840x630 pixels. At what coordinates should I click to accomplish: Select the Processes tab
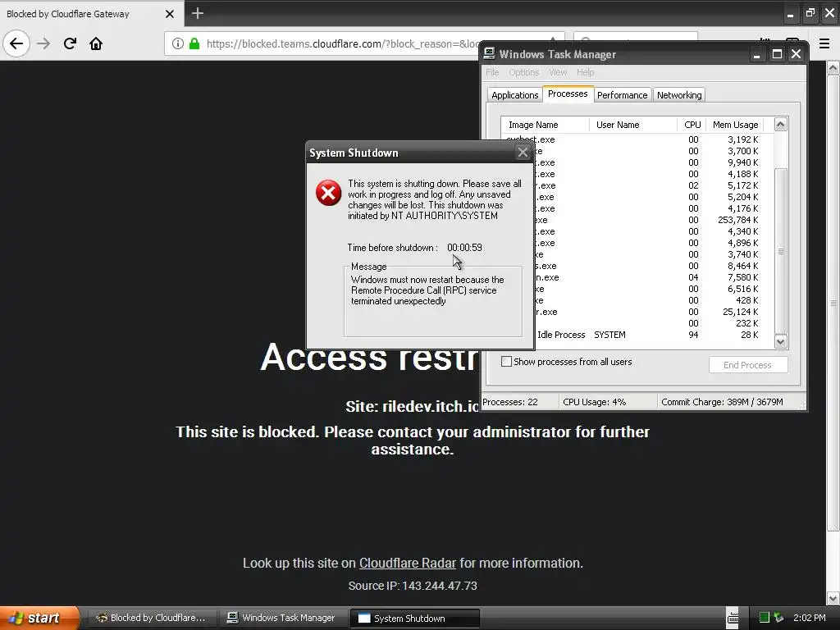(568, 94)
